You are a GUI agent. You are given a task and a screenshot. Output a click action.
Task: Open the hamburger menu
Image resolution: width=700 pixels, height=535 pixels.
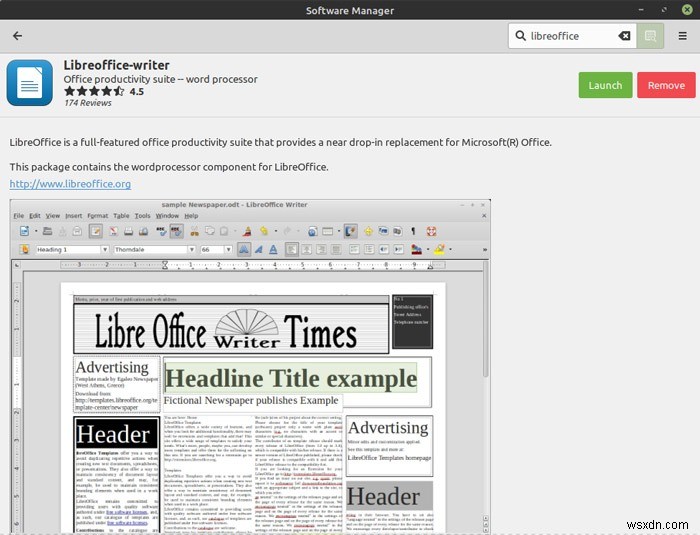(682, 36)
